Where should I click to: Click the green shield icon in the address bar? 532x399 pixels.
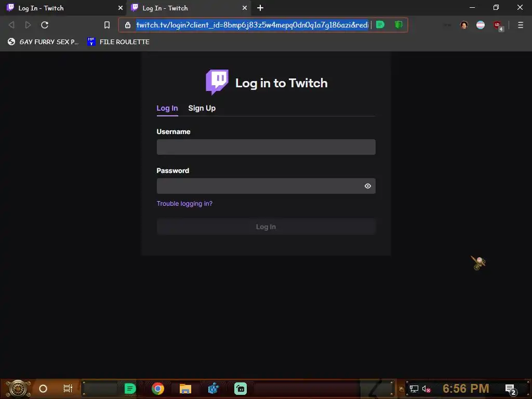coord(398,24)
